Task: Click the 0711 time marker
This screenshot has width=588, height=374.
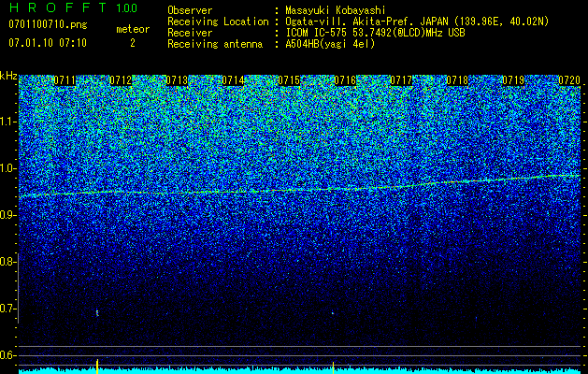Action: [x=65, y=80]
